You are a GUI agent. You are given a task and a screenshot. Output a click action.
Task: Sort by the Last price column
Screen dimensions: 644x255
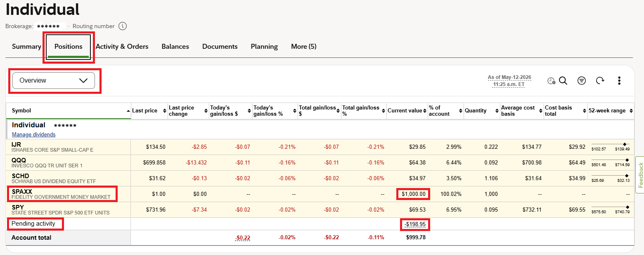[x=149, y=111]
